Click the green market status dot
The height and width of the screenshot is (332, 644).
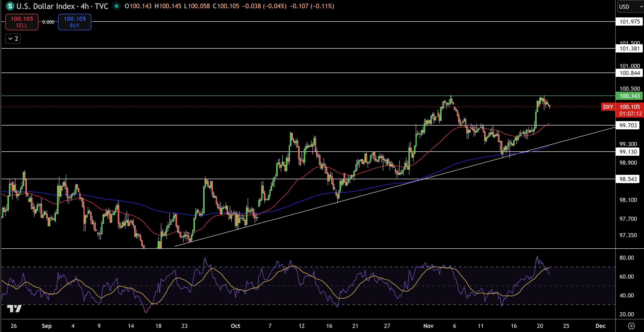click(117, 6)
